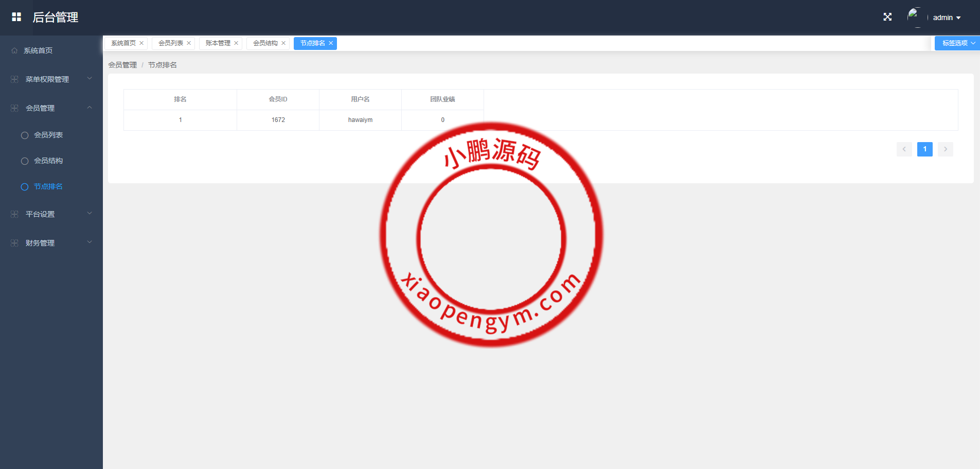Select the active 节点排名 tab
This screenshot has width=980, height=469.
pos(313,43)
